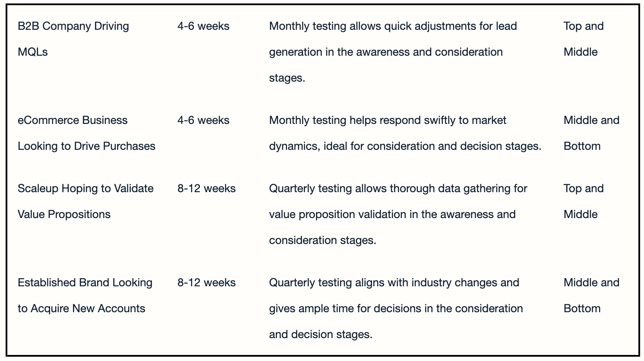Click '4-6 weeks' in the B2B Company row
Screen dimensions: 644x361
point(203,26)
